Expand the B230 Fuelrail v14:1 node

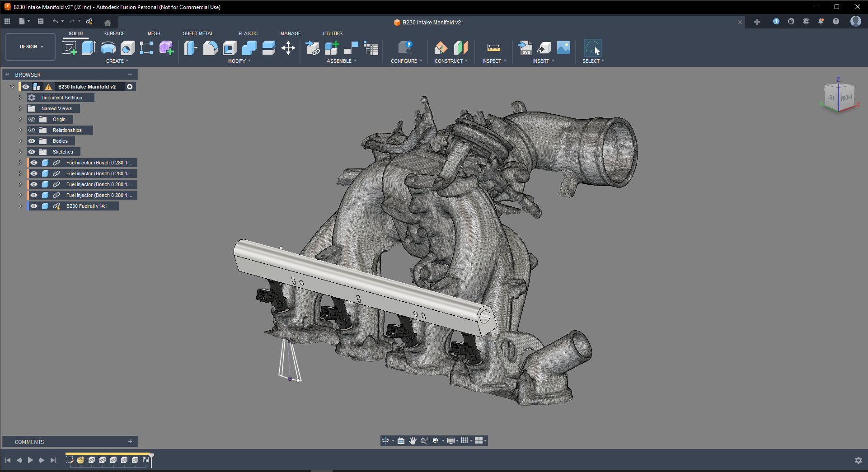20,206
